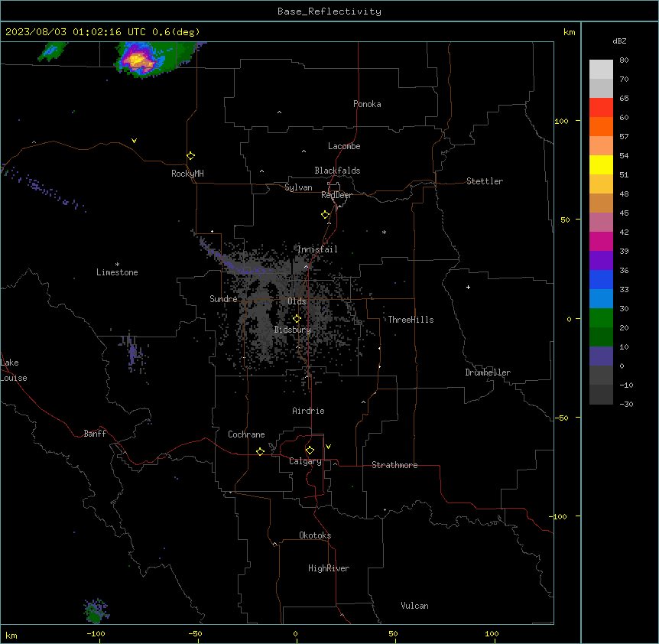Click the strong storm cell core at top
This screenshot has width=659, height=644.
click(x=138, y=61)
